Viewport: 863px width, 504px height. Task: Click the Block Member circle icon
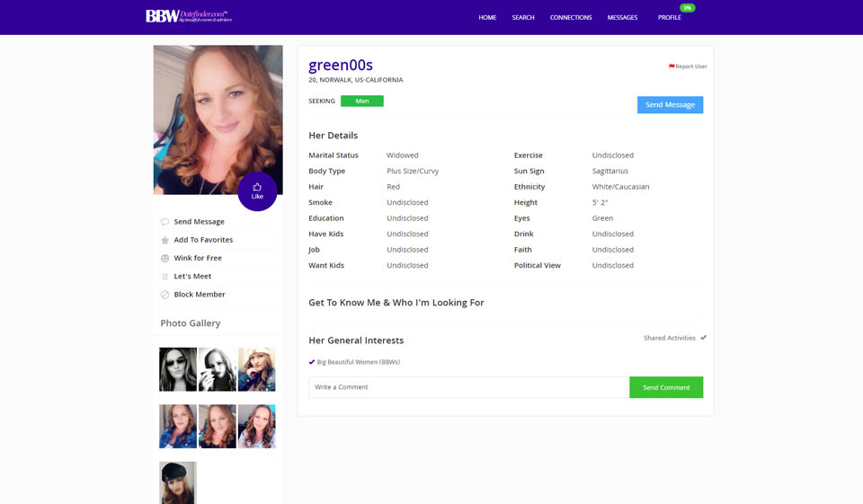click(165, 295)
